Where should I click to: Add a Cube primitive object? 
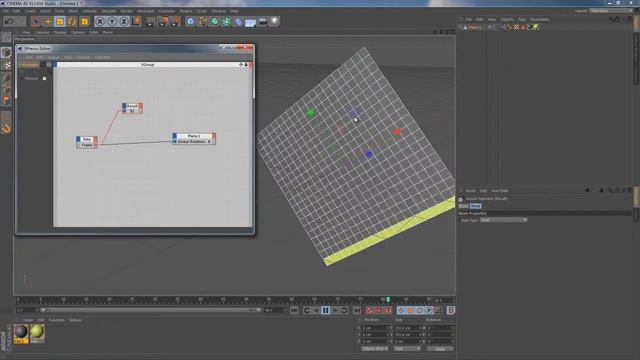pos(190,21)
